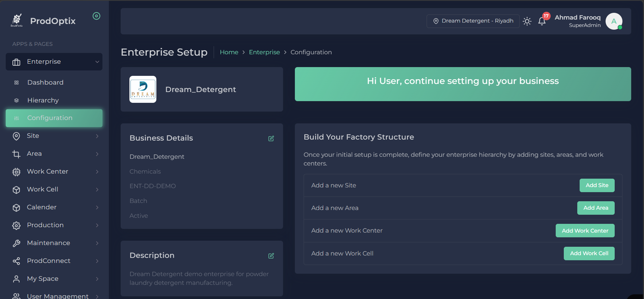Open Hierarchy in the sidebar

click(x=54, y=100)
